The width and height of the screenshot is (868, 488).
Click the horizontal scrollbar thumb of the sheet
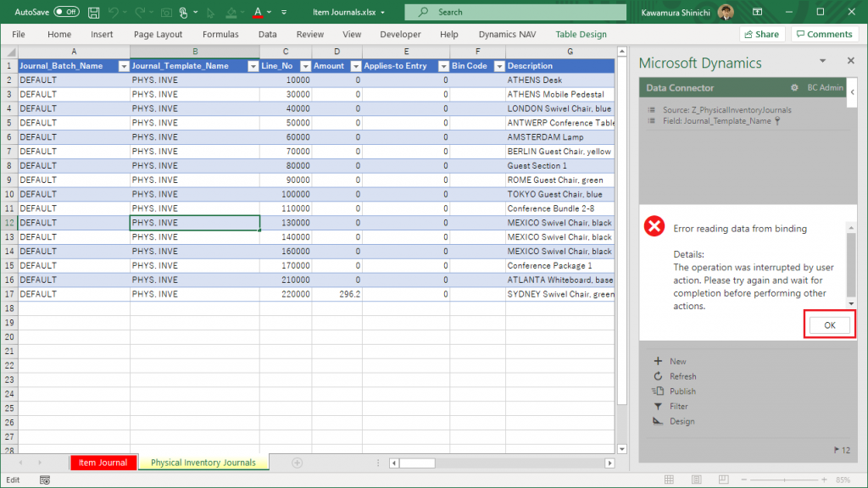pyautogui.click(x=417, y=463)
